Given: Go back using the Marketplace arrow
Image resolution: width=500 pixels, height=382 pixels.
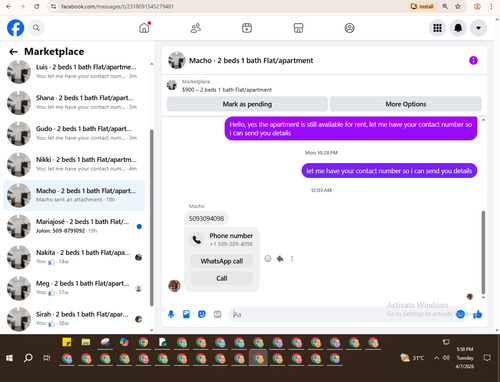Looking at the screenshot, I should tap(13, 52).
